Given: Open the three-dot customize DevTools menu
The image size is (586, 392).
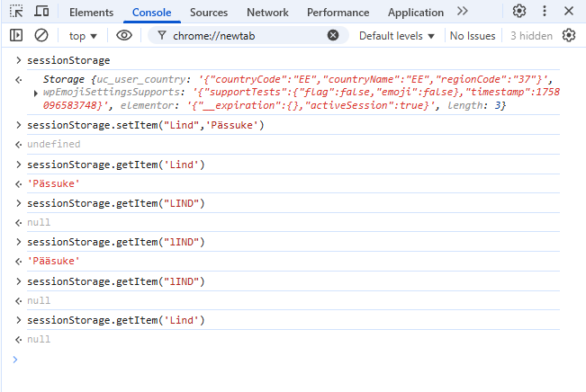Looking at the screenshot, I should point(545,12).
